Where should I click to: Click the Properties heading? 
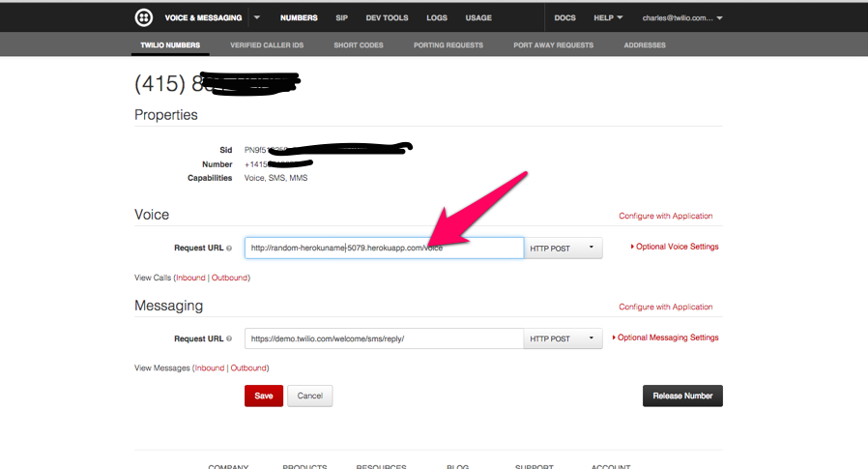166,115
